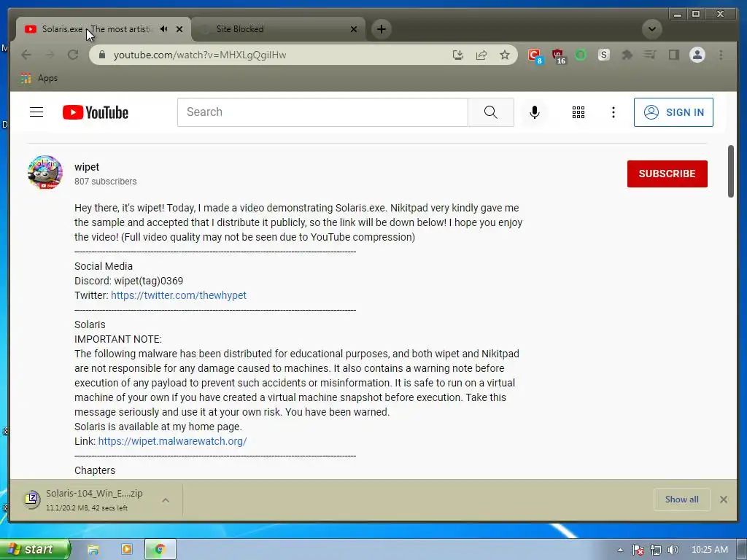Show hidden system tray icons

[x=620, y=550]
